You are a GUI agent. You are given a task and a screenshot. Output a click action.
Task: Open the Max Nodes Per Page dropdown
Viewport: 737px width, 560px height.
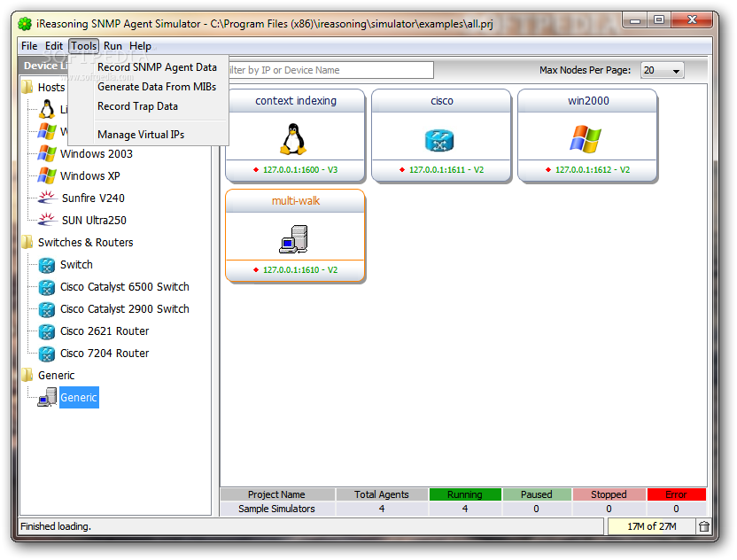tap(663, 70)
